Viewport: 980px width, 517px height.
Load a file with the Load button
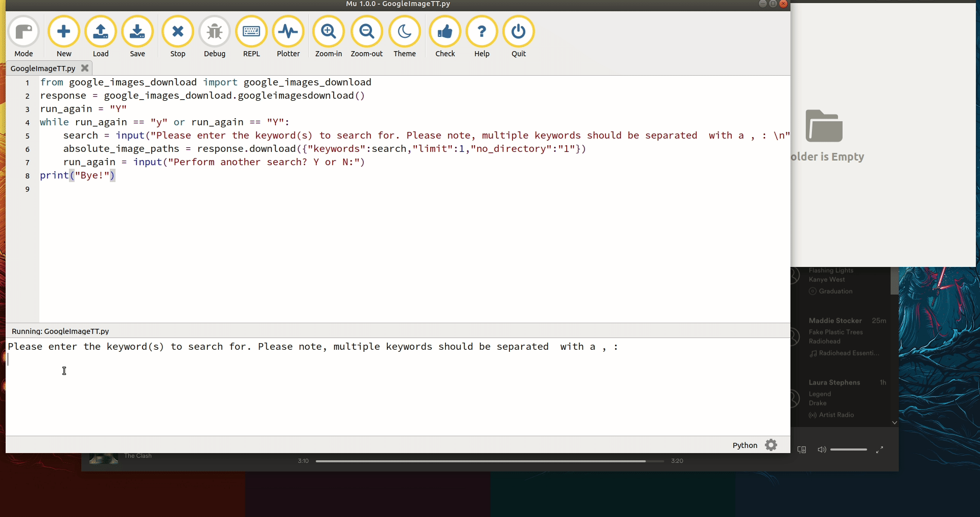click(101, 36)
